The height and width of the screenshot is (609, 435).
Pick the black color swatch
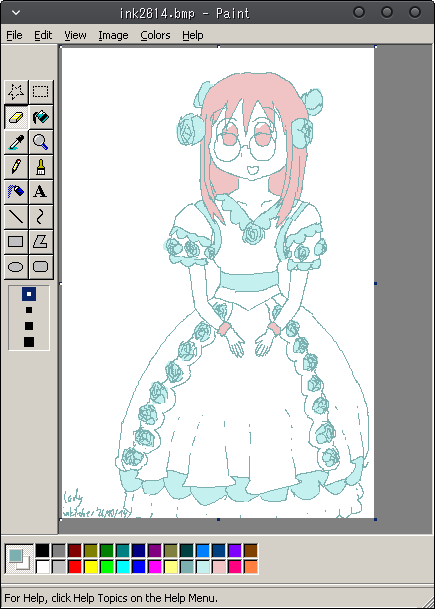pyautogui.click(x=43, y=550)
